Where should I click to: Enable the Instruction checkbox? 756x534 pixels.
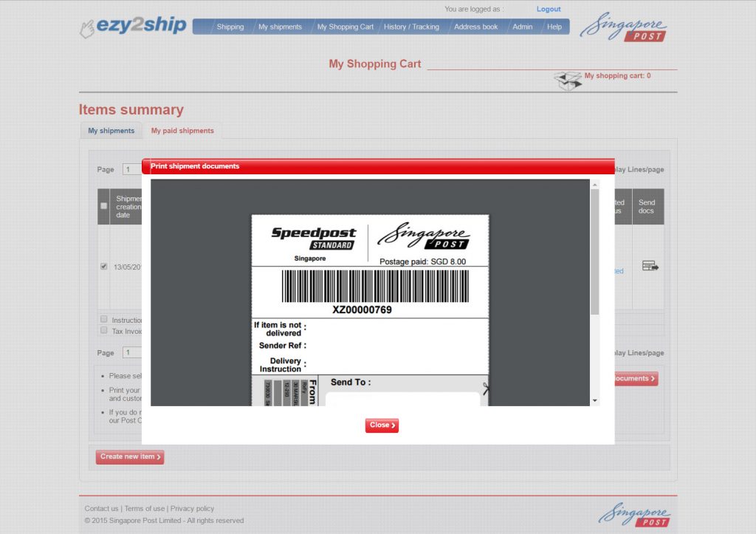(x=103, y=319)
